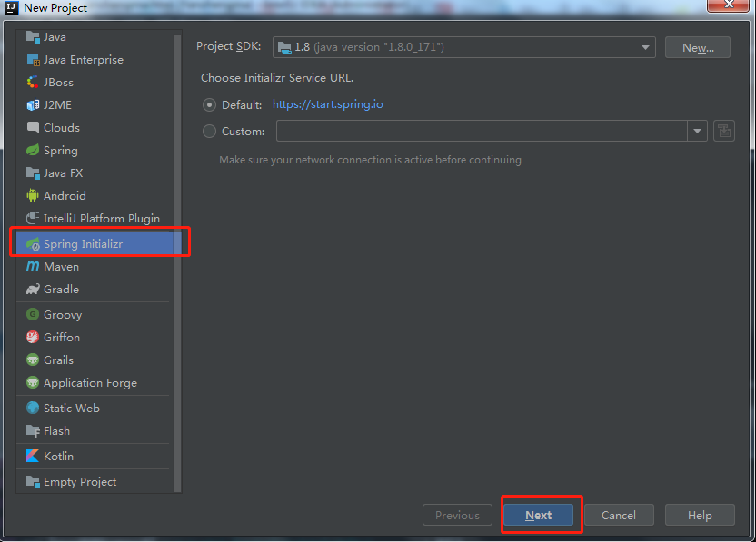The width and height of the screenshot is (756, 542).
Task: Select Gradle in the project list
Action: (94, 289)
